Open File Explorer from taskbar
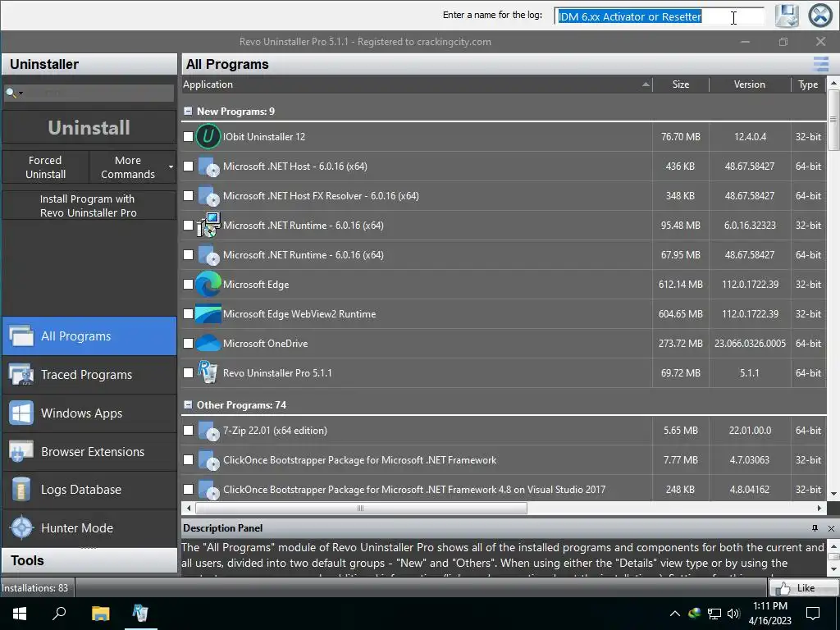Image resolution: width=840 pixels, height=630 pixels. (100, 614)
